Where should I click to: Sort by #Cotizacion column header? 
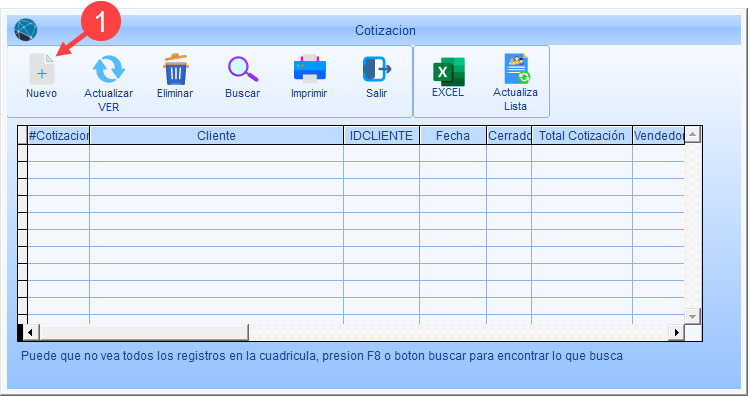click(59, 135)
